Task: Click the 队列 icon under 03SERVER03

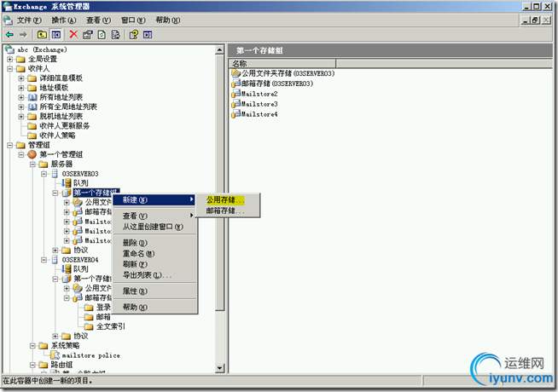Action: (67, 183)
